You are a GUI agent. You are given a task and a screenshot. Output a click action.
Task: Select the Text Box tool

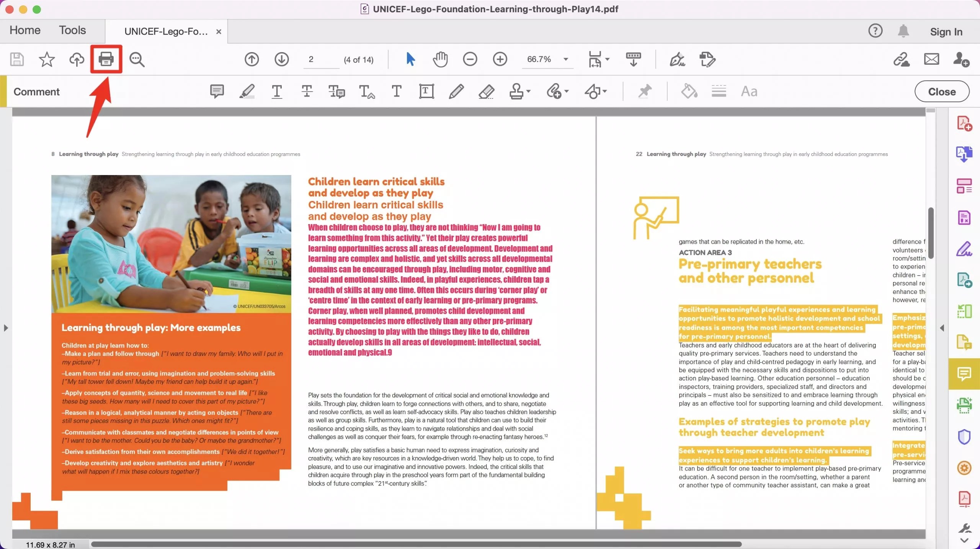(426, 91)
